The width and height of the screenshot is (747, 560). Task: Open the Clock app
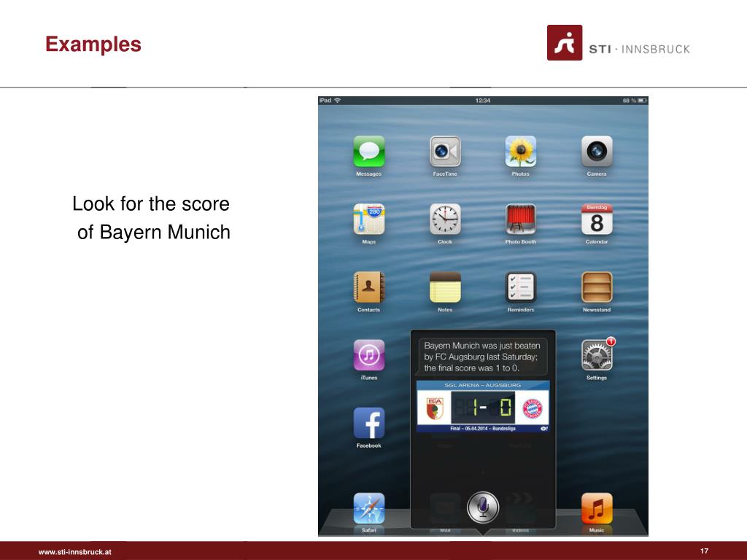pyautogui.click(x=445, y=219)
